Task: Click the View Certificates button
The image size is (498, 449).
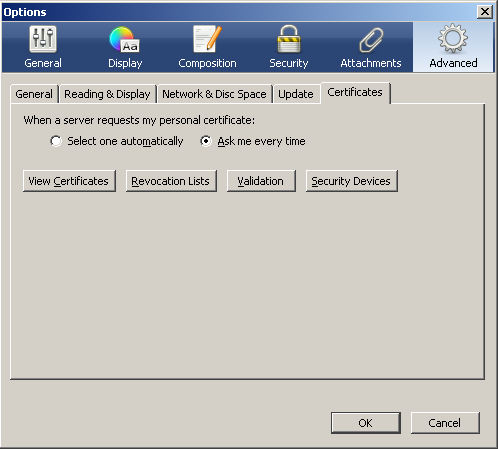Action: [x=69, y=181]
